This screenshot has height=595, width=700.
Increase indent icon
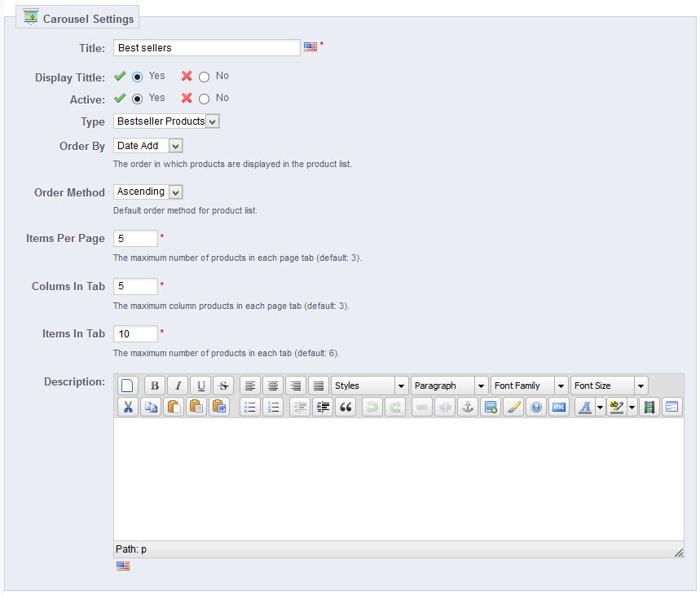(323, 407)
